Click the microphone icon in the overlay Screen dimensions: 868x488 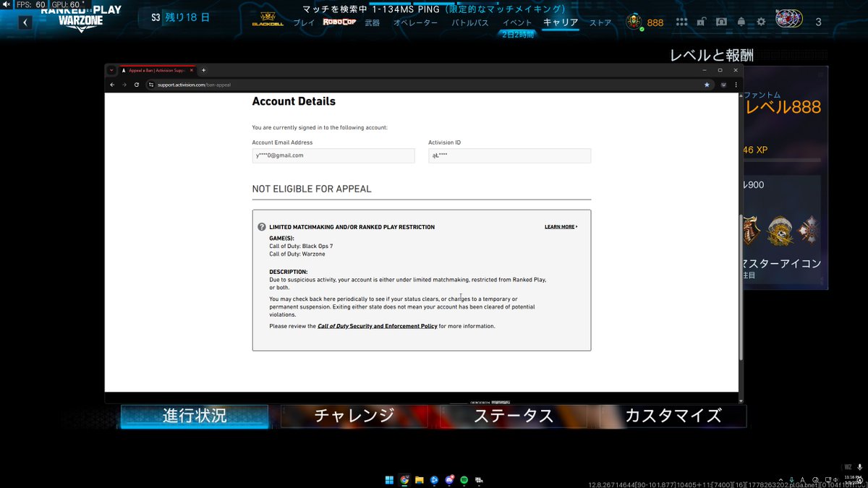[859, 467]
